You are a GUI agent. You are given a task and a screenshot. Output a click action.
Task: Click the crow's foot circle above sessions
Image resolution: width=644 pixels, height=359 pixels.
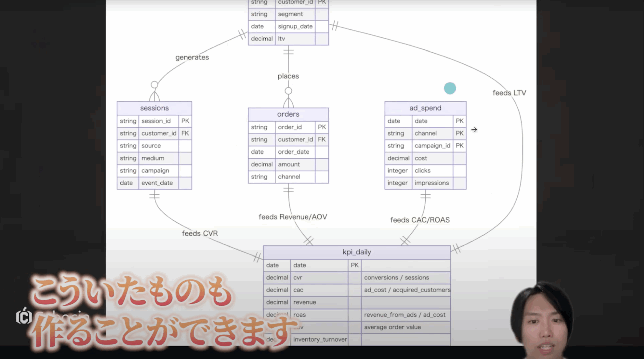154,85
